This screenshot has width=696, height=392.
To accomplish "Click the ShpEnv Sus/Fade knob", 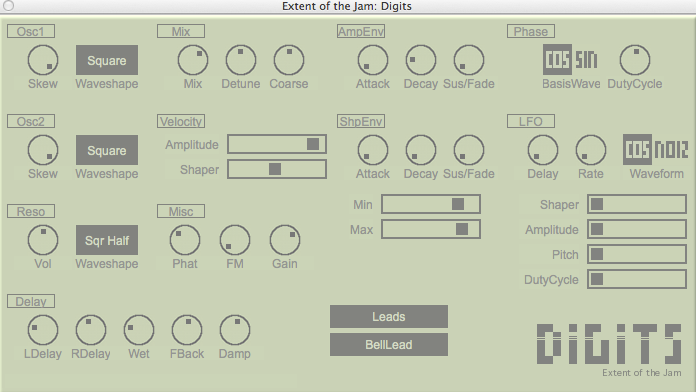I will (469, 150).
